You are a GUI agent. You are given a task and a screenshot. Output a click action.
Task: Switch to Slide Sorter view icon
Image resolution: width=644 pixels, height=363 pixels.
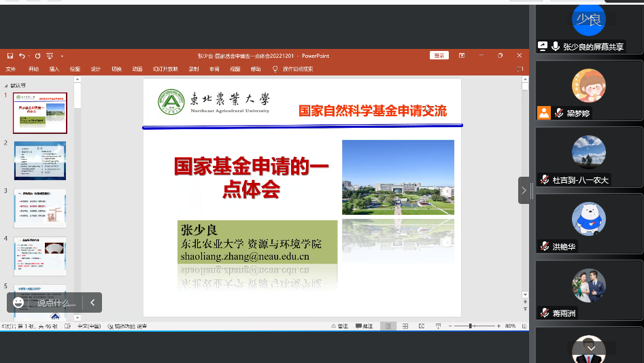[404, 326]
